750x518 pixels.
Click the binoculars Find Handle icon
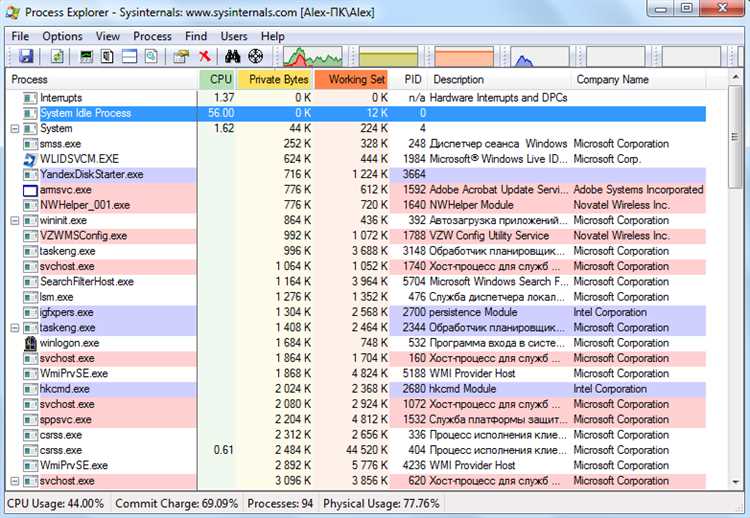[x=232, y=56]
